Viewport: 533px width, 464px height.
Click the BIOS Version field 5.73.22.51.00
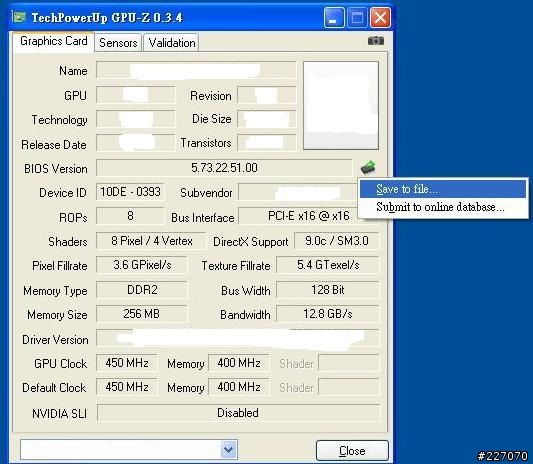[224, 168]
